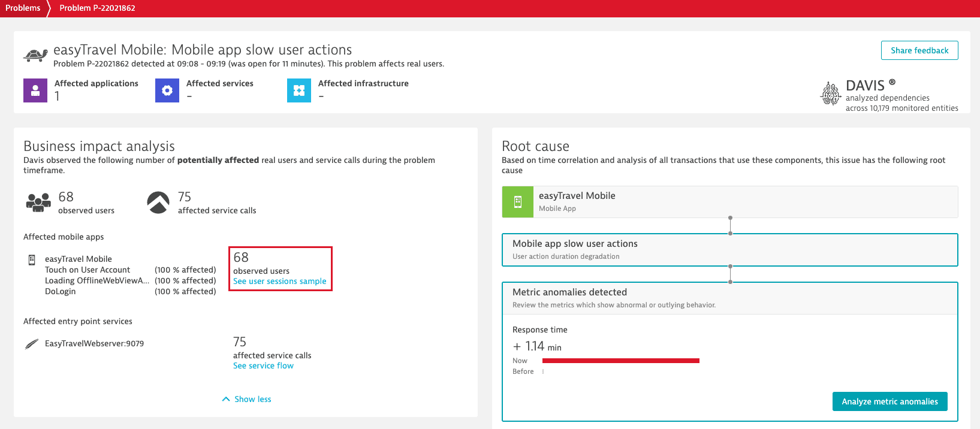Go to Problems breadcrumb
The width and height of the screenshot is (980, 429).
click(23, 8)
